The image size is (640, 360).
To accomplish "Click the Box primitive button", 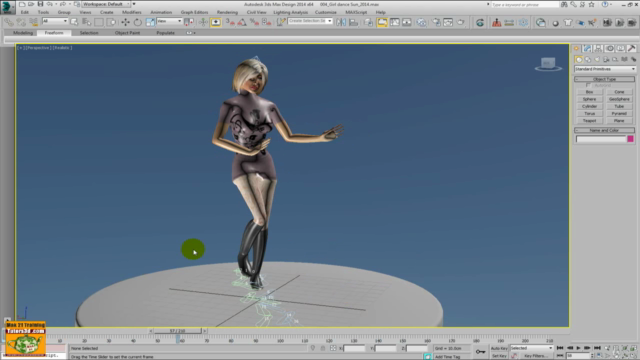I will pyautogui.click(x=589, y=92).
